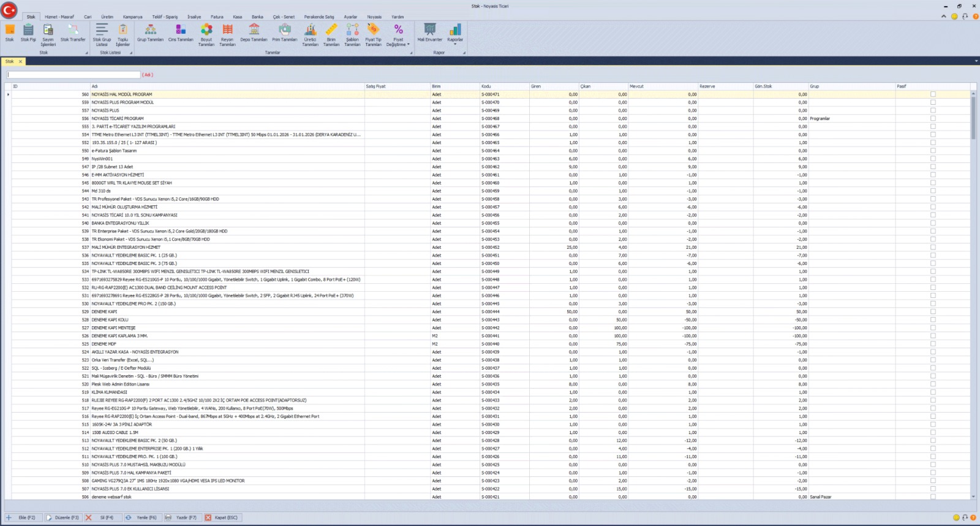
Task: Tick Pasif checkbox for e-Fatura Şablon Tasarım
Action: (x=933, y=151)
